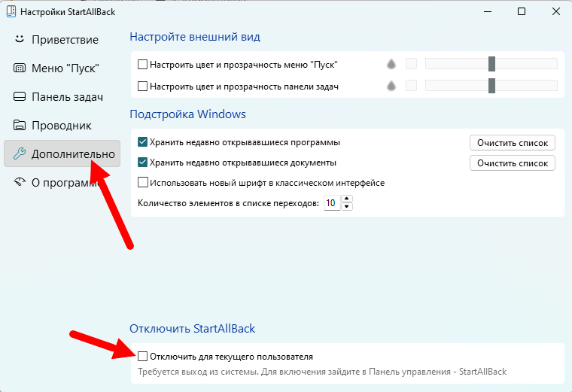The width and height of the screenshot is (572, 392).
Task: Click the Количество элементов в списке переходов label
Action: (228, 203)
